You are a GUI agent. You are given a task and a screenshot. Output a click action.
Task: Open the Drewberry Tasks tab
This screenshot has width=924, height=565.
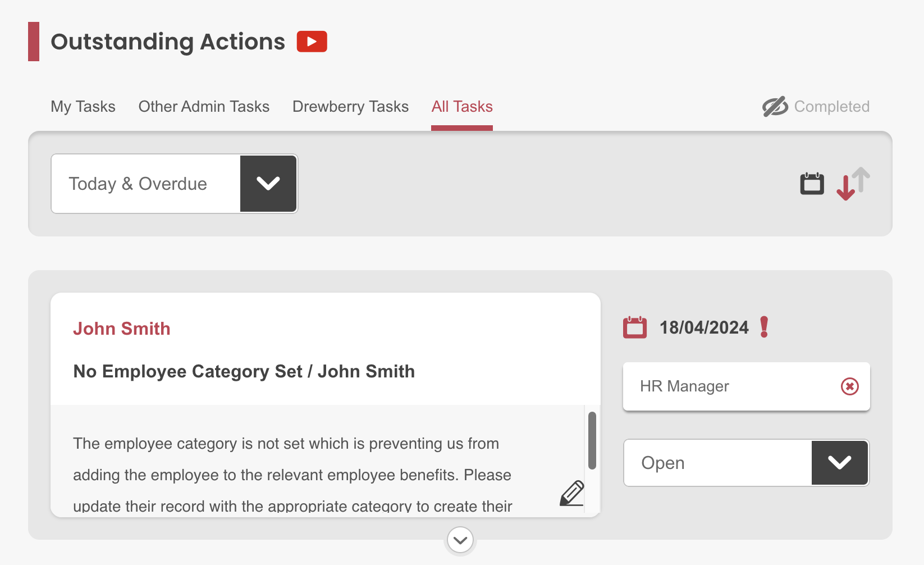350,107
